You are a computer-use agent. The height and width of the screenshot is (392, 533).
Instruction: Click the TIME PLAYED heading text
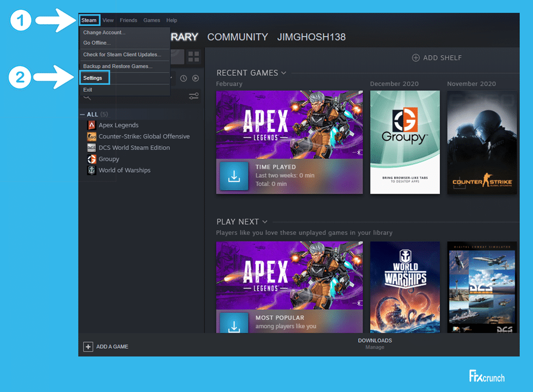pyautogui.click(x=276, y=167)
